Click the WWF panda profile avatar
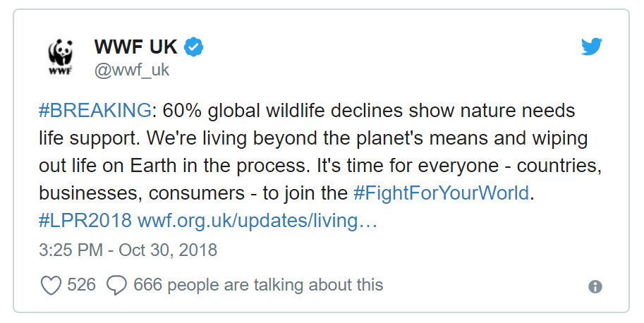 pos(61,56)
